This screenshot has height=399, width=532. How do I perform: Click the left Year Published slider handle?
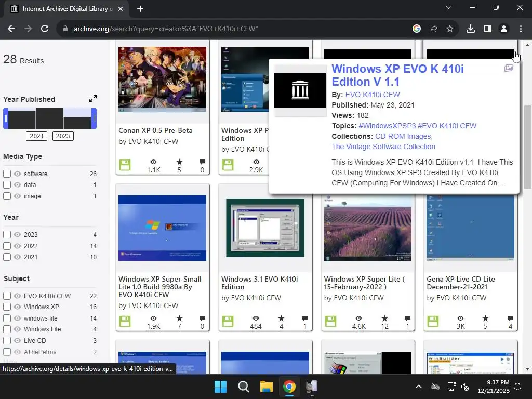point(6,118)
